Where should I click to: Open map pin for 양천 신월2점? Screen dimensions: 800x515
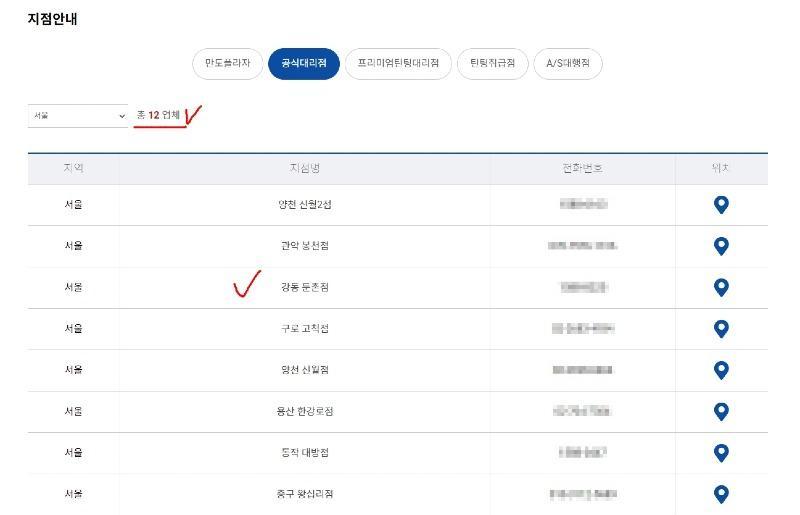coord(720,205)
